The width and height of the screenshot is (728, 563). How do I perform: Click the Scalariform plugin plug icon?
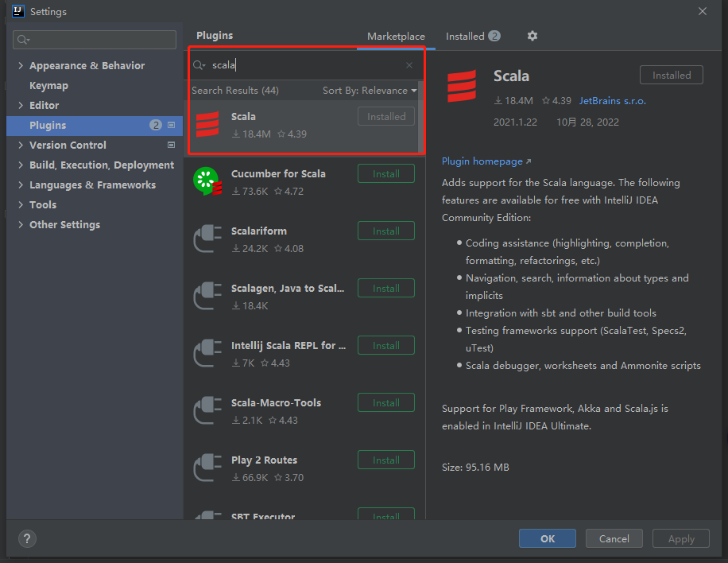click(x=207, y=239)
